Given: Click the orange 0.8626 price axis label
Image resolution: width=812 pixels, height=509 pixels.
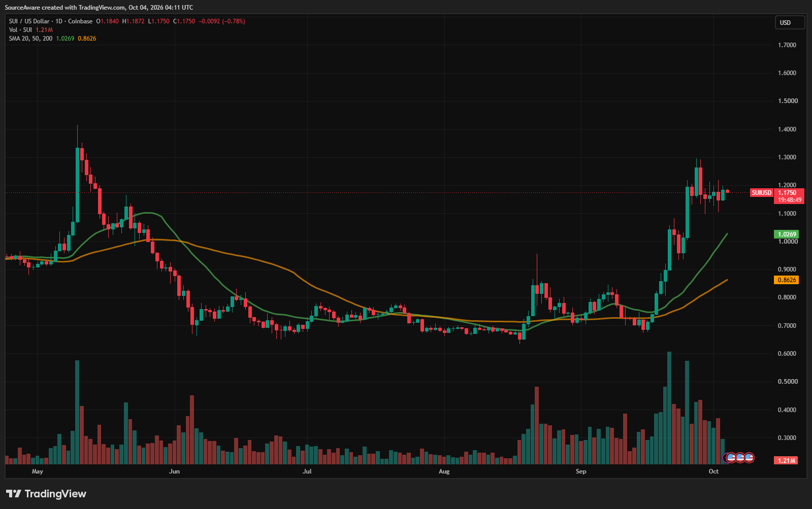Looking at the screenshot, I should point(787,280).
